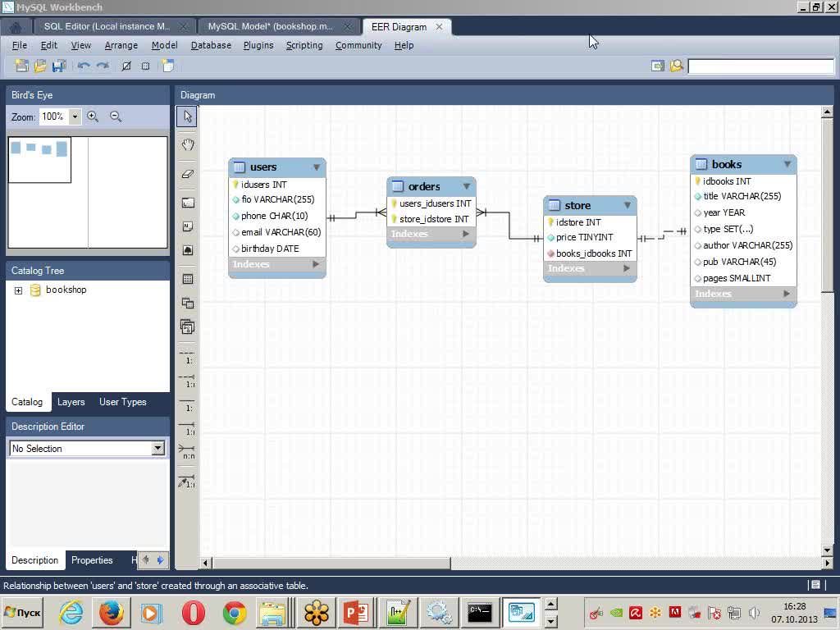Select the email VARCHAR(60) column
The image size is (840, 630).
click(281, 232)
